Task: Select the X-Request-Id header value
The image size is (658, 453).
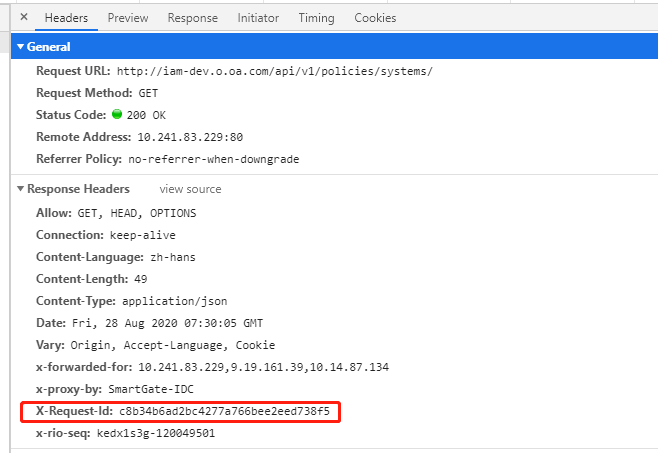Action: tap(231, 412)
